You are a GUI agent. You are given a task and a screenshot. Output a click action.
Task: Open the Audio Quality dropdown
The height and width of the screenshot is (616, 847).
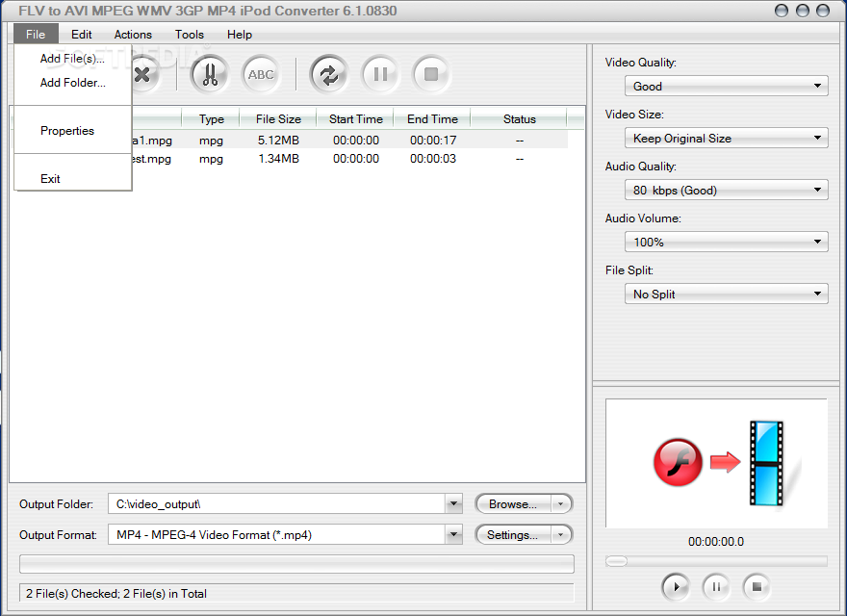pyautogui.click(x=726, y=190)
